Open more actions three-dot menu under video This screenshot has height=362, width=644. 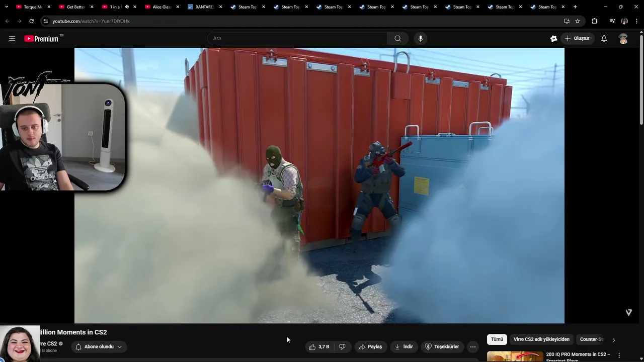(472, 346)
